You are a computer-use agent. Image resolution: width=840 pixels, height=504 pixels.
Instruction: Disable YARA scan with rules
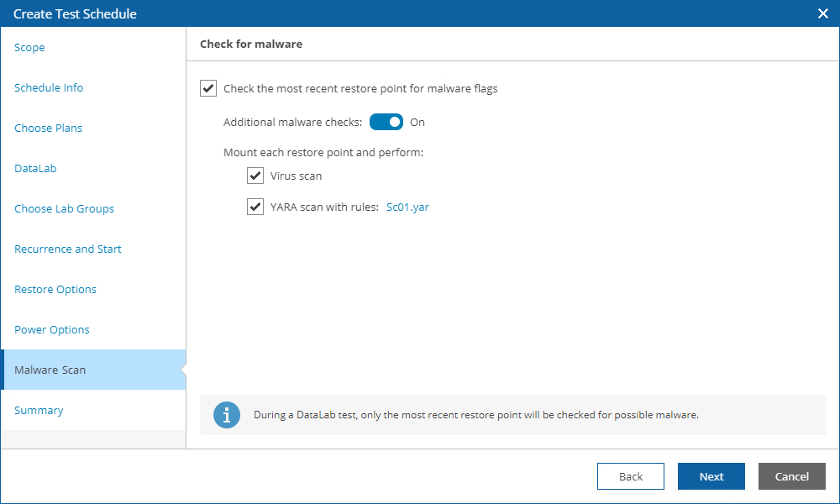click(255, 207)
